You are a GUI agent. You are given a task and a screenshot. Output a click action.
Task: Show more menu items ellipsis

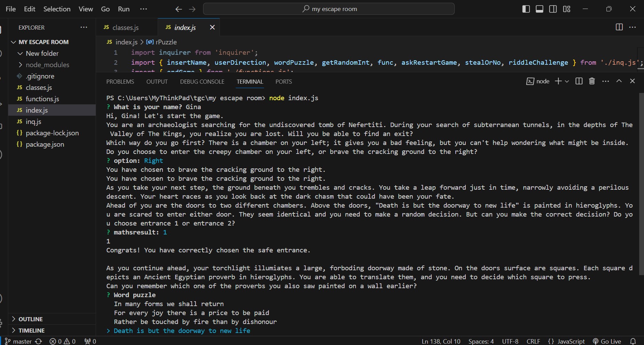tap(144, 9)
